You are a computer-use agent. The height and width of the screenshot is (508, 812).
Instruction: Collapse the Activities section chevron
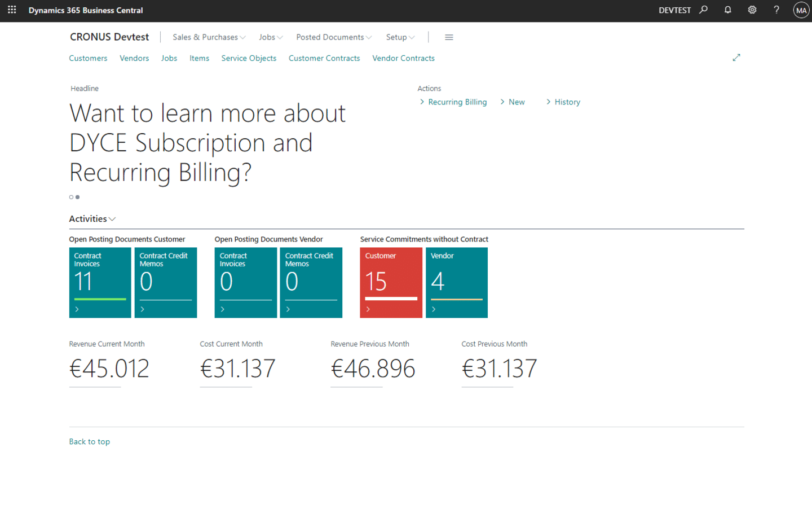pos(112,219)
